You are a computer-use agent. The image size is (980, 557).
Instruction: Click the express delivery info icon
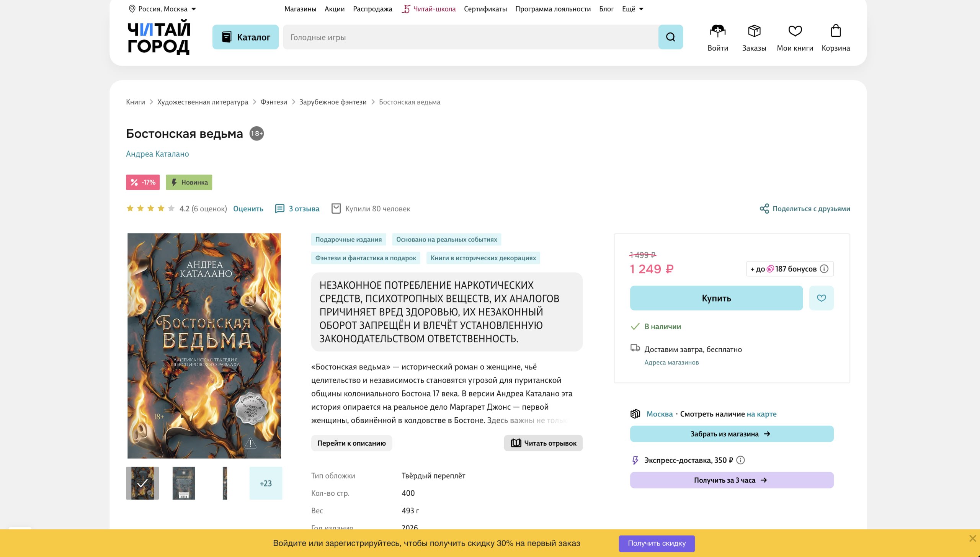coord(741,460)
